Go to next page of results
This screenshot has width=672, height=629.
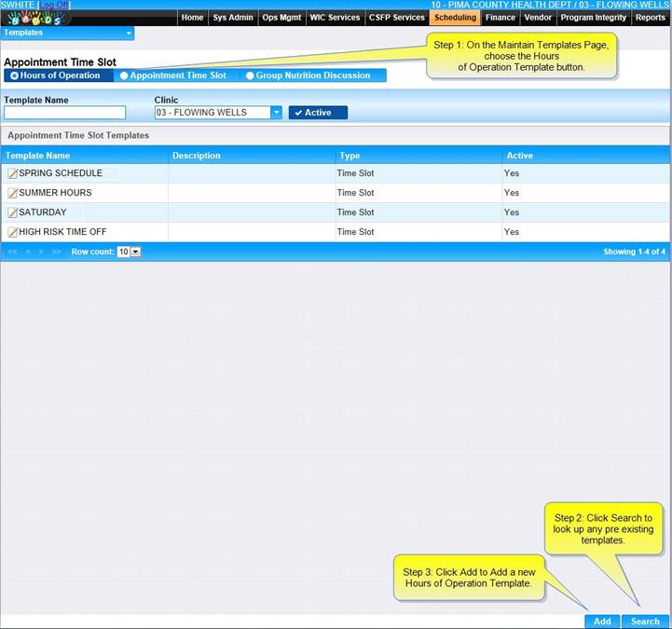point(42,252)
